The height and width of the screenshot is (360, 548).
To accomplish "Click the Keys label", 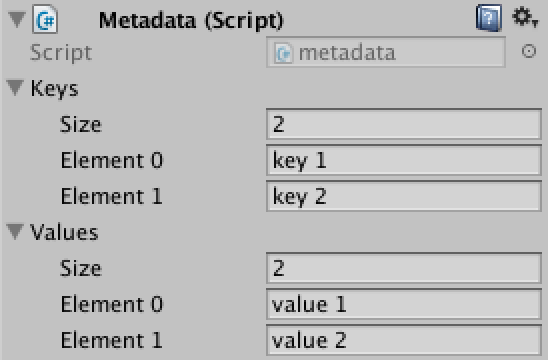I will pyautogui.click(x=55, y=88).
